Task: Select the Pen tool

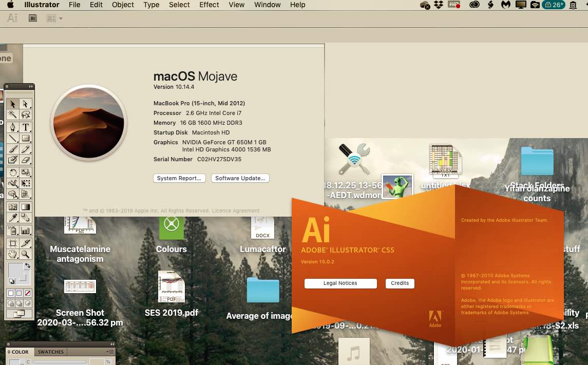Action: pyautogui.click(x=13, y=127)
